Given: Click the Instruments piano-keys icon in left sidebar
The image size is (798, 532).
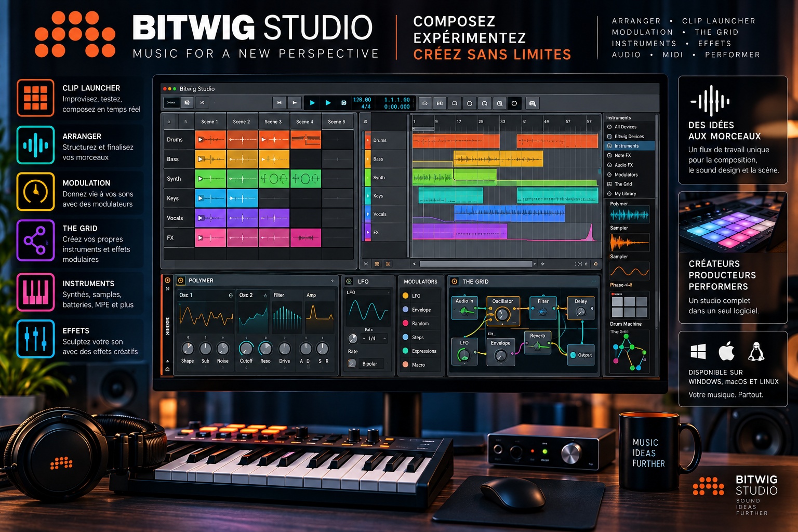Looking at the screenshot, I should 35,292.
